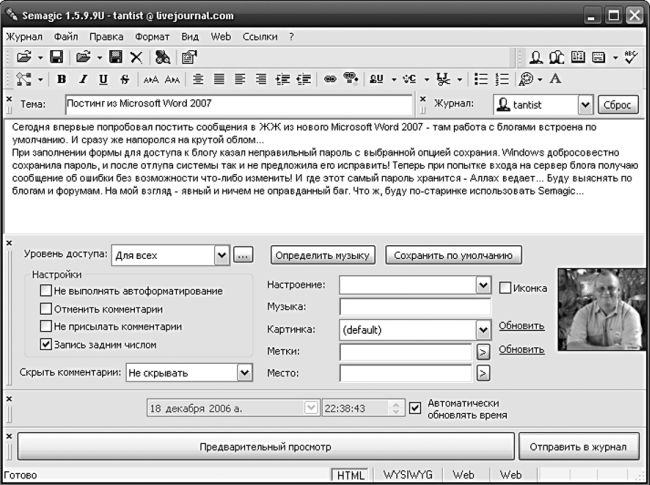Open the text color palette icon
650x485 pixels.
pyautogui.click(x=526, y=79)
